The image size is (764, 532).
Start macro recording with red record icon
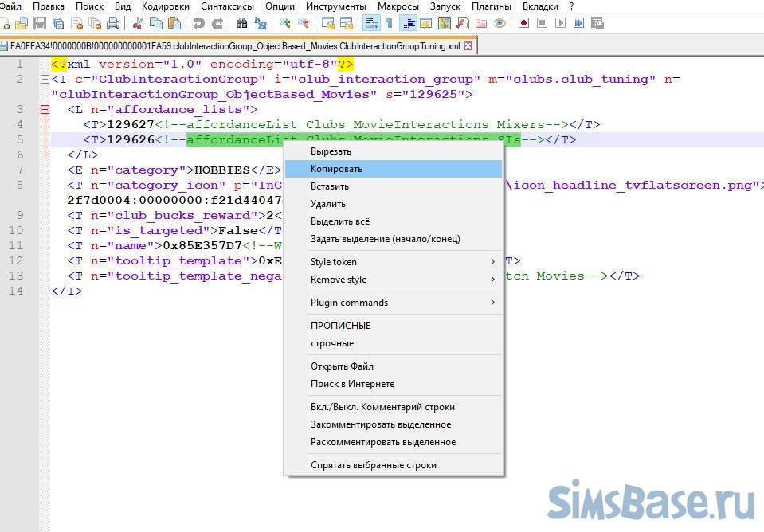tap(523, 23)
